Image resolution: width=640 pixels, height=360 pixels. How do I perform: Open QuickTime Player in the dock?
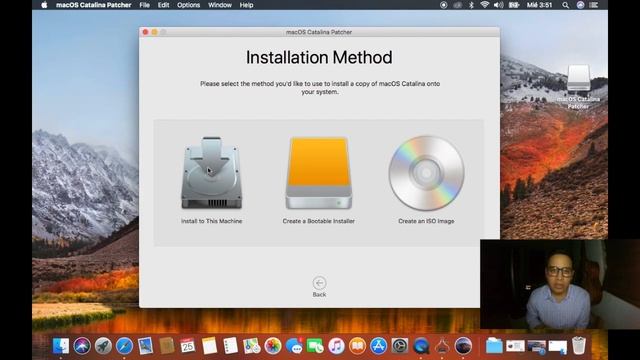click(421, 346)
